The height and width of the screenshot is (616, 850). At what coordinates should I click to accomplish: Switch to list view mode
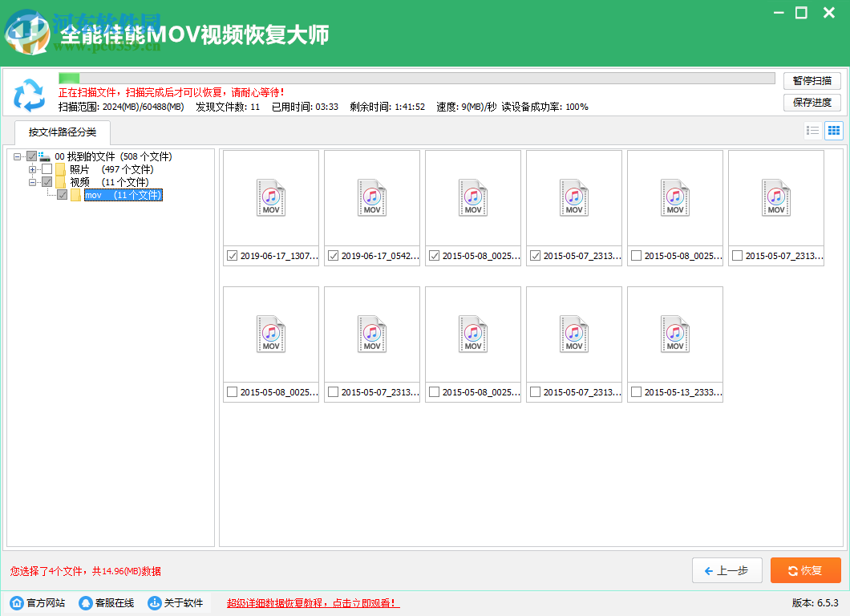[813, 130]
